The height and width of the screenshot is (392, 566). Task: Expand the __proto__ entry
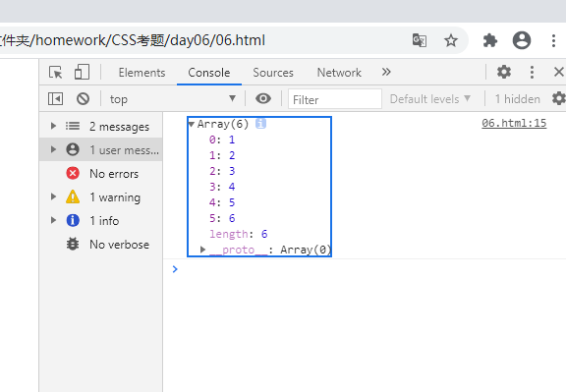(x=202, y=250)
